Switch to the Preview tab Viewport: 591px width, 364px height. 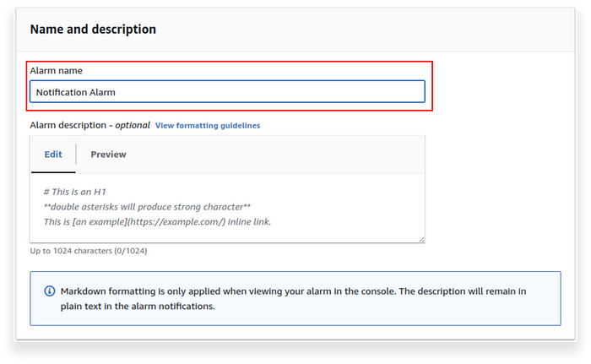point(109,155)
